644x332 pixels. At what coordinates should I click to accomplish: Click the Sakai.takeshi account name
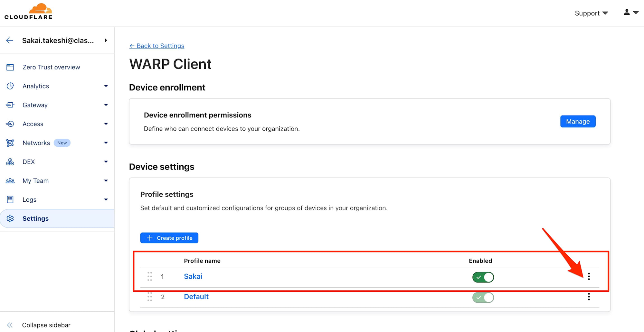[x=58, y=40]
